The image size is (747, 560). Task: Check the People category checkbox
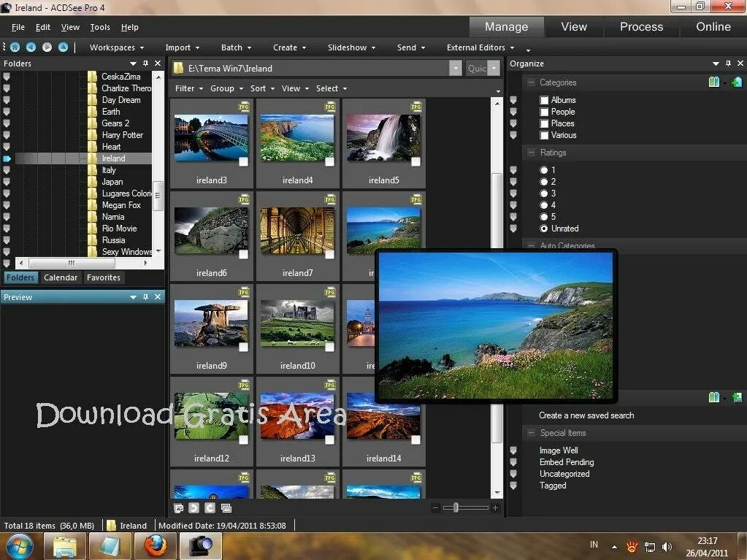(544, 112)
